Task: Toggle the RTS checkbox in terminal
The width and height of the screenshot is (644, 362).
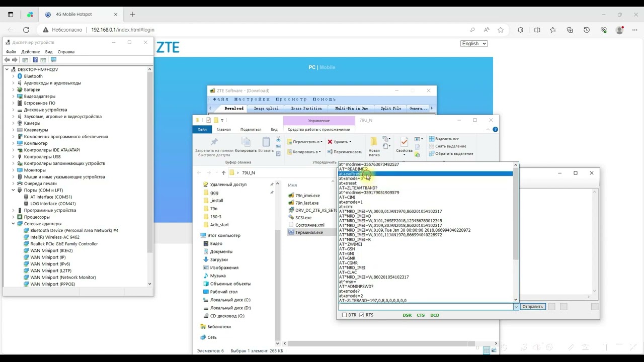Action: tap(362, 315)
